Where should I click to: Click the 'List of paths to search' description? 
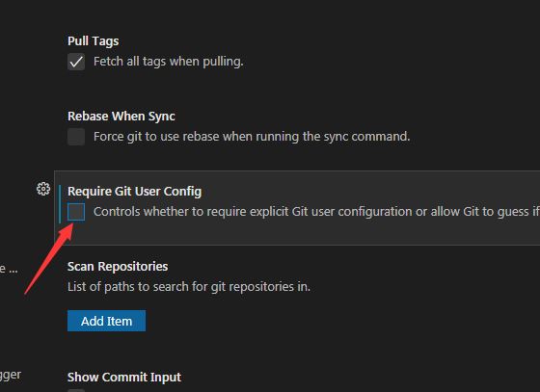[189, 286]
